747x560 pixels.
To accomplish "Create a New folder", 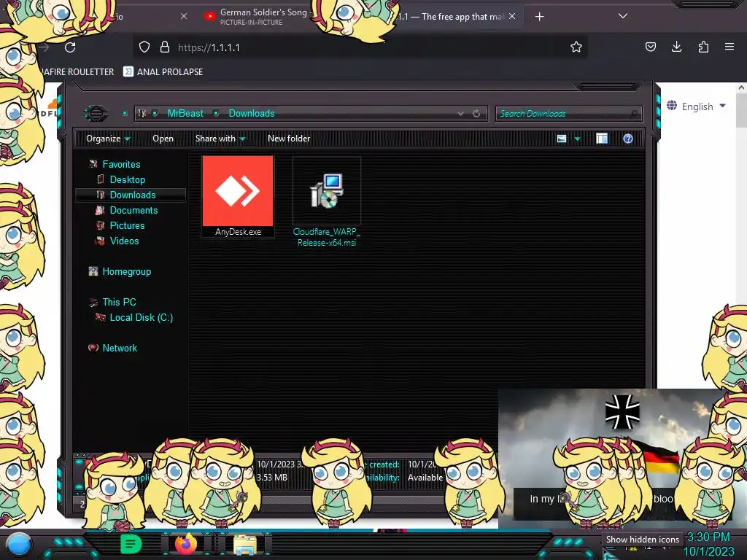I will (x=289, y=139).
